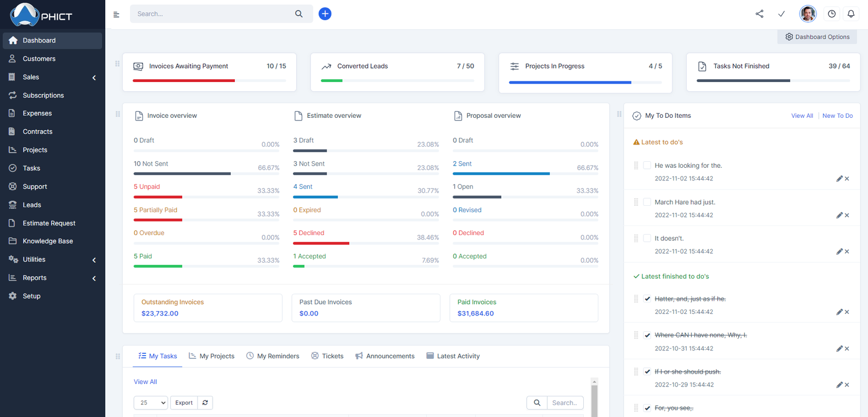This screenshot has height=417, width=868.
Task: Uncheck 'Where CAN I have none, Why, I.'
Action: tap(647, 335)
